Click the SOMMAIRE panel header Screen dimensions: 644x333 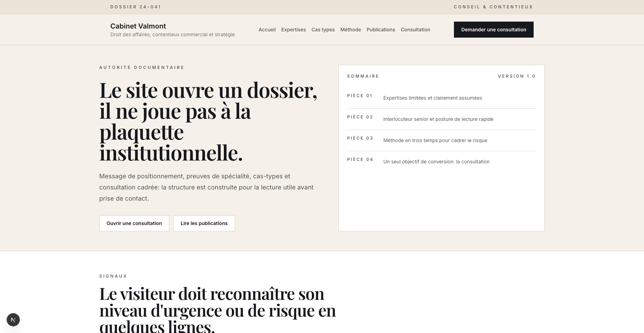coord(363,76)
